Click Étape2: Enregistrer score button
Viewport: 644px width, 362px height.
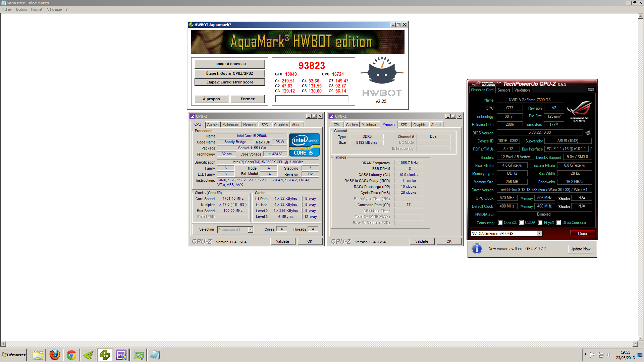[x=230, y=82]
